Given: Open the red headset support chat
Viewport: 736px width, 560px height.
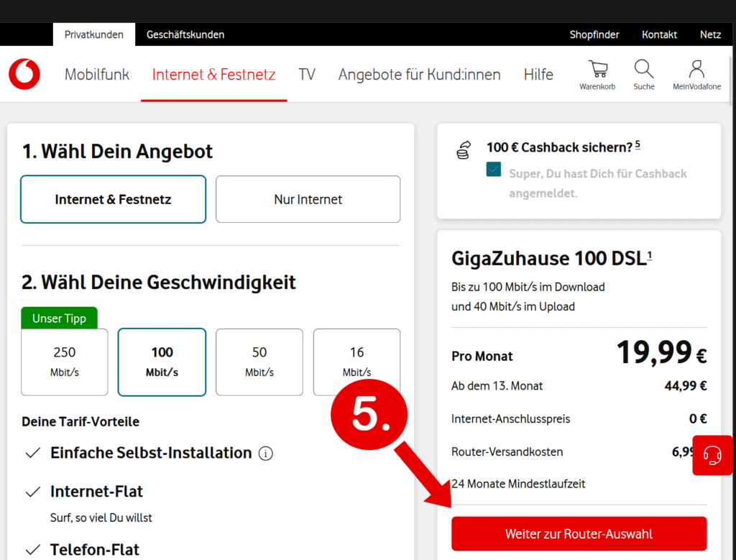Looking at the screenshot, I should (712, 455).
